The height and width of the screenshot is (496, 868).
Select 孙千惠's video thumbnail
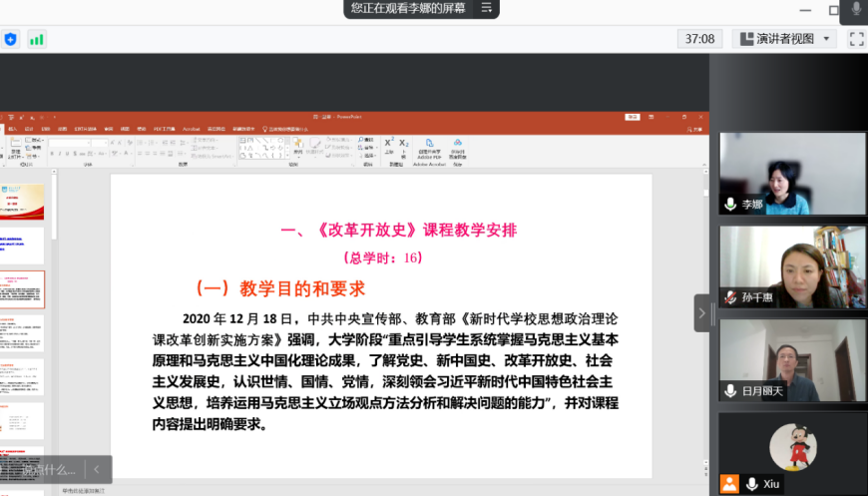[792, 266]
